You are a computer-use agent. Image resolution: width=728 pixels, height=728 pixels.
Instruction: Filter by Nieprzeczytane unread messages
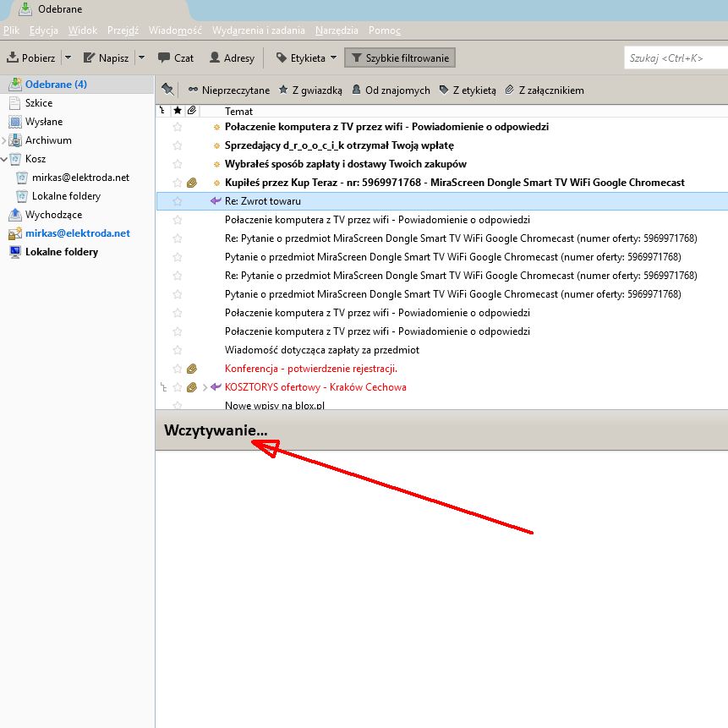(x=229, y=90)
